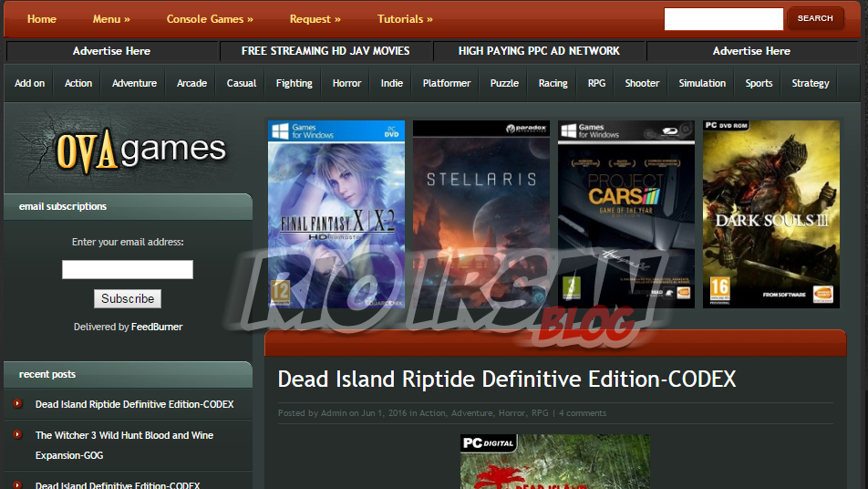
Task: Select the Casual category
Action: point(242,83)
